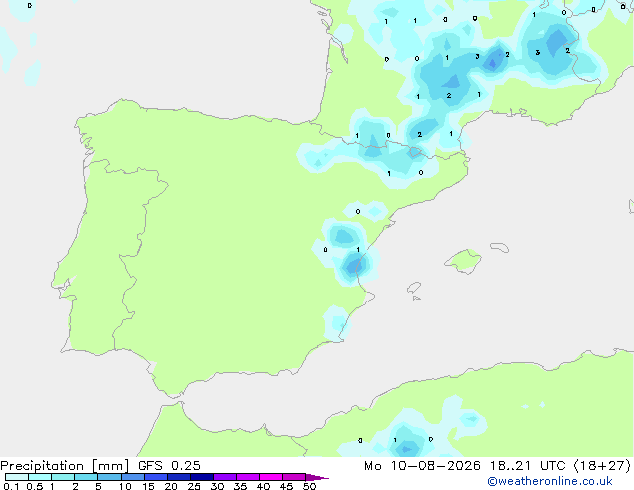This screenshot has width=634, height=490.
Task: Click the Menorca island outline on map
Action: coord(499,247)
